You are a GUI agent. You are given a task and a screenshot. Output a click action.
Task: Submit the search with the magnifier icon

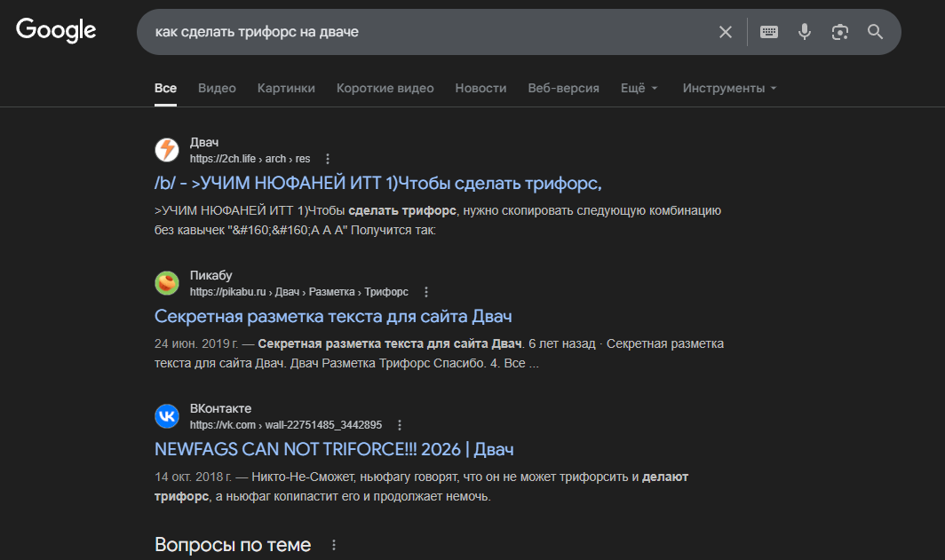pyautogui.click(x=875, y=32)
